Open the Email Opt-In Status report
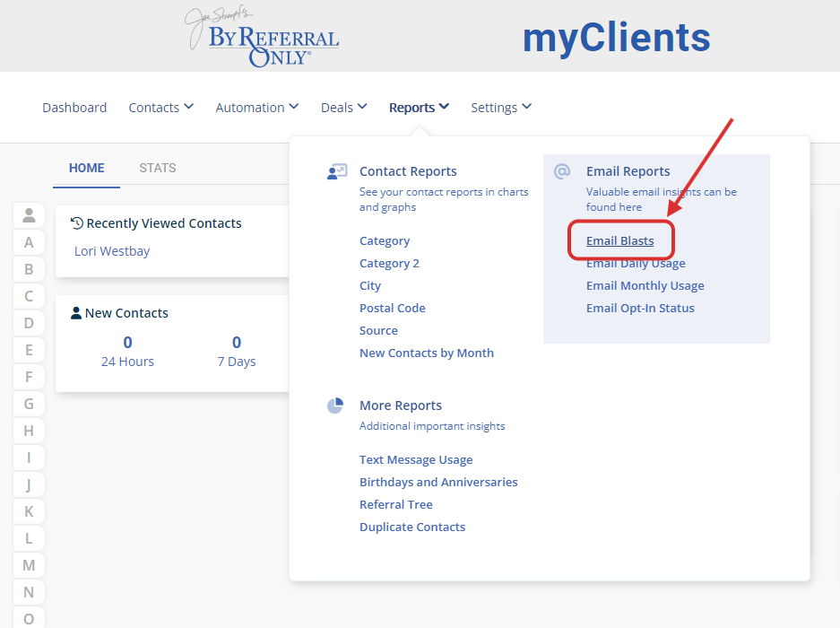The image size is (840, 628). pyautogui.click(x=640, y=309)
